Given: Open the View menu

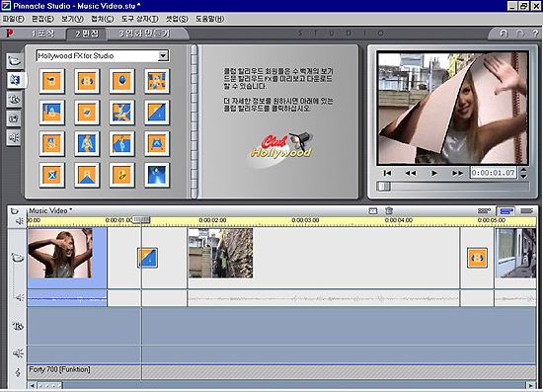Looking at the screenshot, I should (72, 19).
